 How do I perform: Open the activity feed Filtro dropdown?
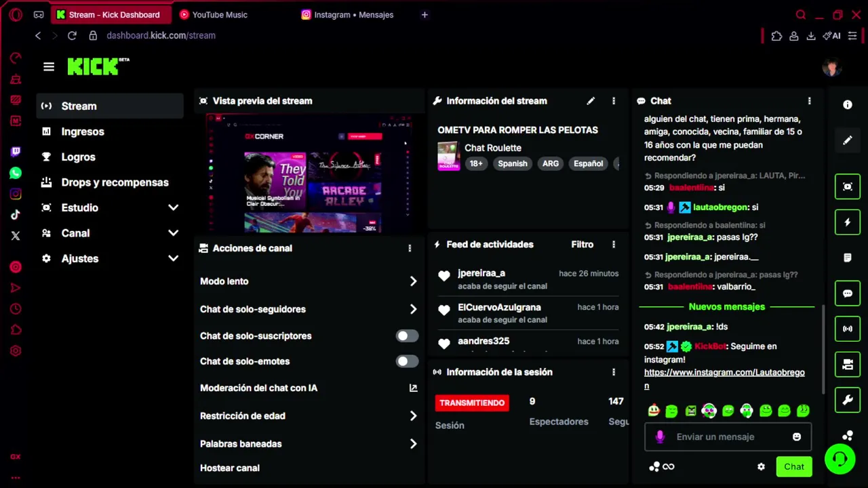[x=582, y=245]
